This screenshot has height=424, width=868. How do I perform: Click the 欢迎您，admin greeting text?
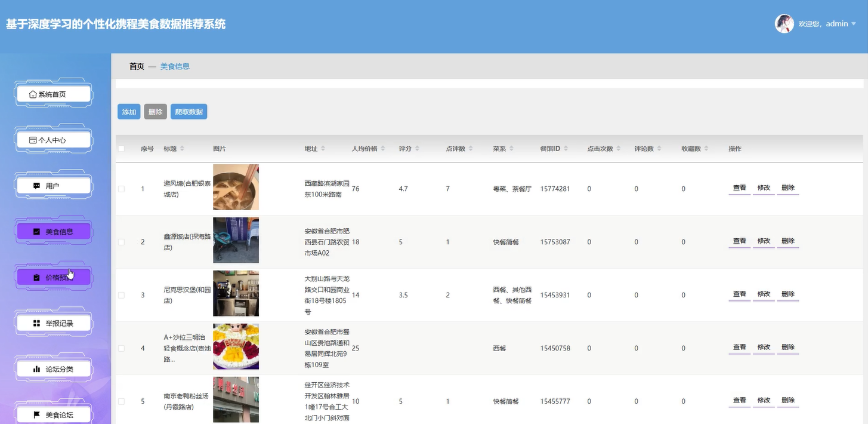(x=823, y=24)
